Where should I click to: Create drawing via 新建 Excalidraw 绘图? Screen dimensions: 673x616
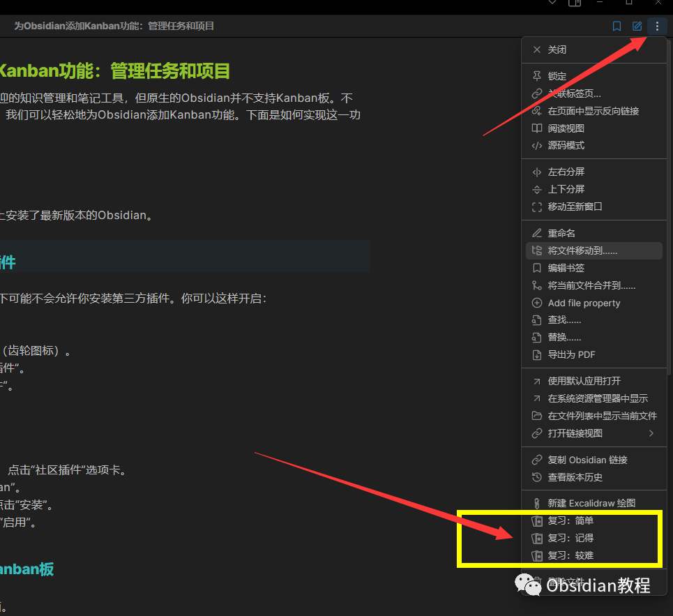(x=594, y=503)
